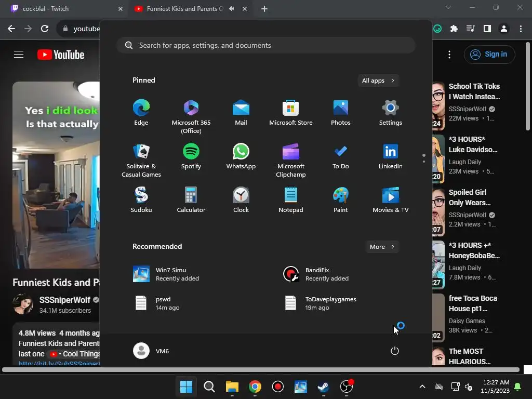The width and height of the screenshot is (532, 399).
Task: Launch WhatsApp from pinned apps
Action: point(241,156)
